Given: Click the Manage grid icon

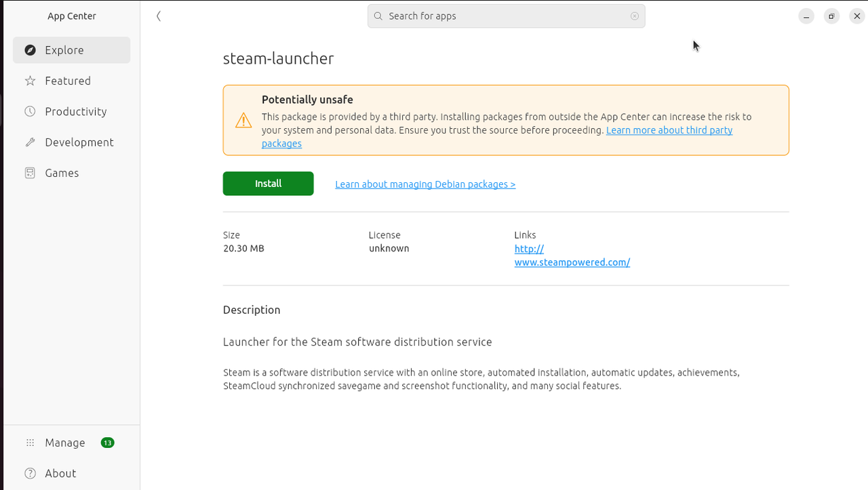Looking at the screenshot, I should click(x=30, y=443).
